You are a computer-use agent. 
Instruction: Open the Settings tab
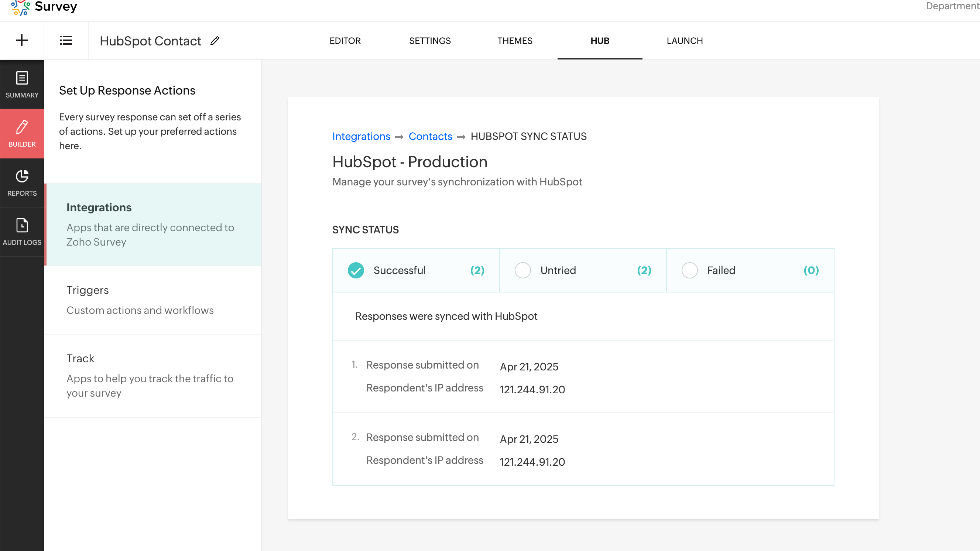click(x=430, y=41)
